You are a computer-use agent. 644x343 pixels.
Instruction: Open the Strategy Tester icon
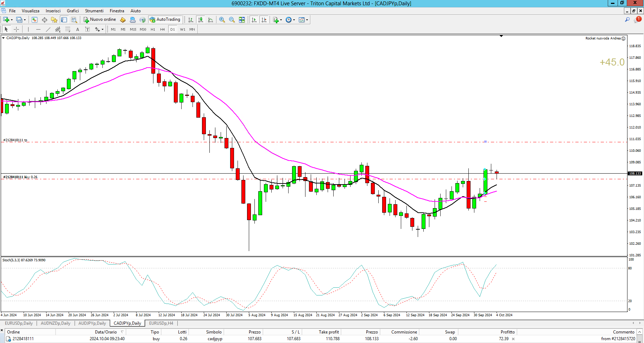(74, 20)
